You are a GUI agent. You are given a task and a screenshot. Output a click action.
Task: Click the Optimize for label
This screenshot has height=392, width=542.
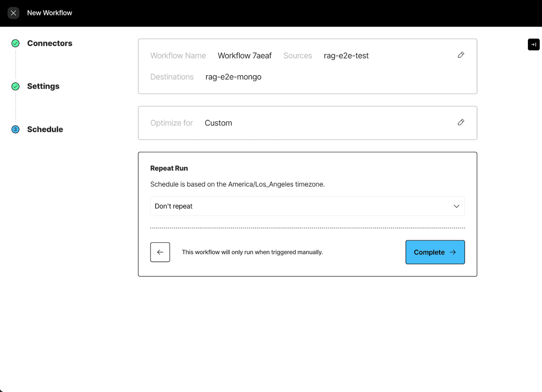click(x=171, y=123)
